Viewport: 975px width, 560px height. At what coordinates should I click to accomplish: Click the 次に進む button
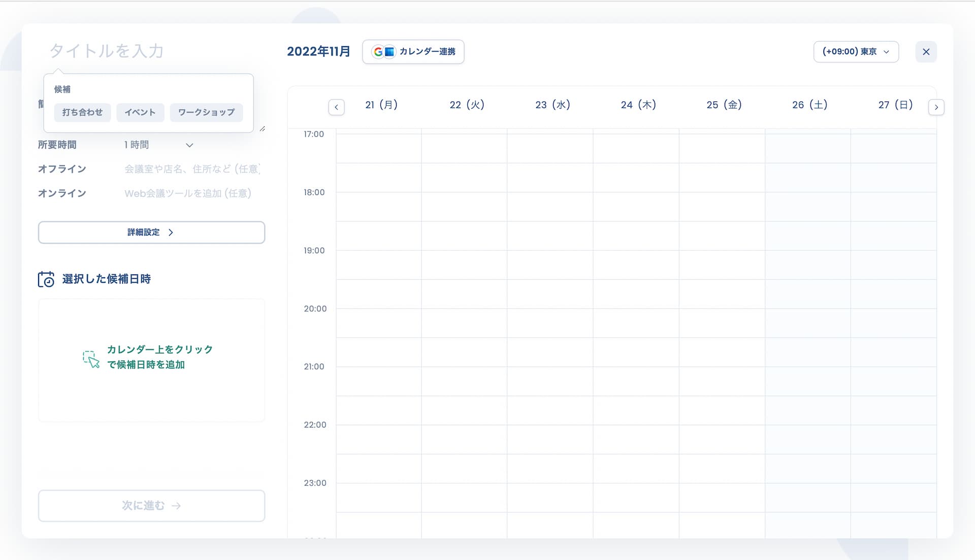pos(151,506)
